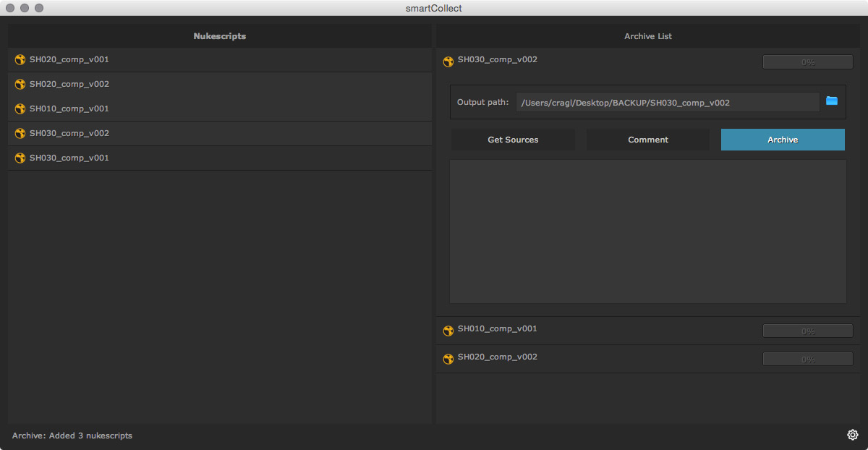Expand SH020_comp_v002 archive entry

click(x=498, y=357)
